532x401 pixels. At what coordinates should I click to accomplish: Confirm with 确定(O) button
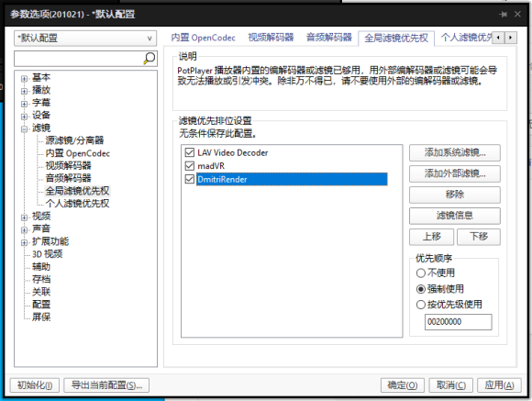point(403,385)
